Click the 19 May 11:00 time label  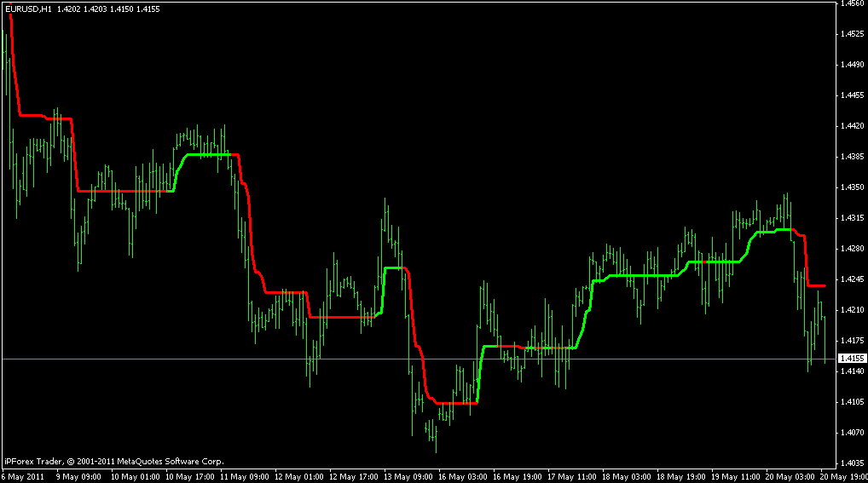point(736,477)
